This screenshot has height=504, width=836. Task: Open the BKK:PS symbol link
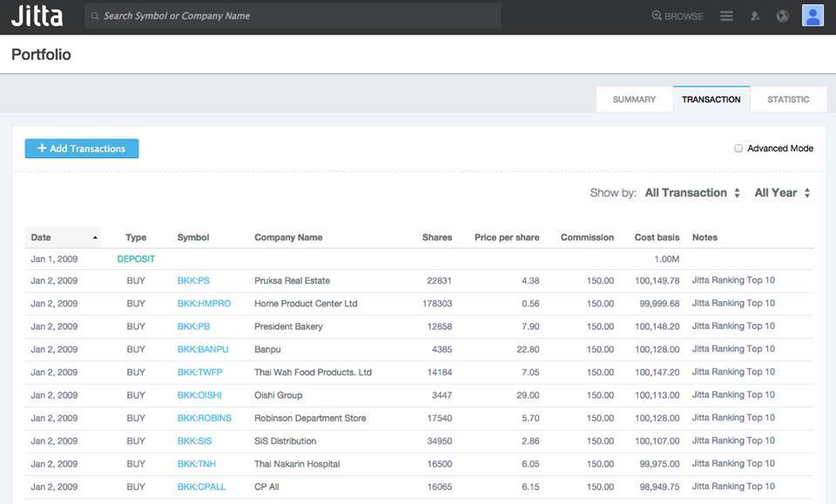click(193, 280)
